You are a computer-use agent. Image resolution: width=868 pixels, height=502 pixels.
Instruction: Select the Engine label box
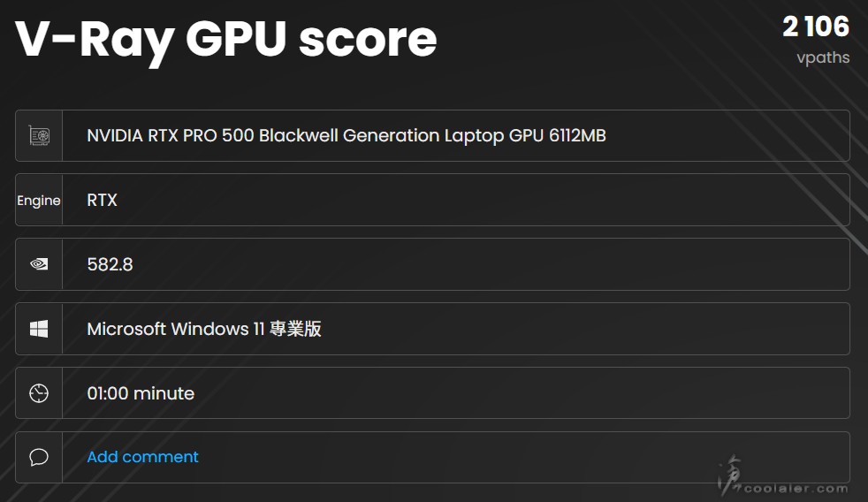[39, 201]
